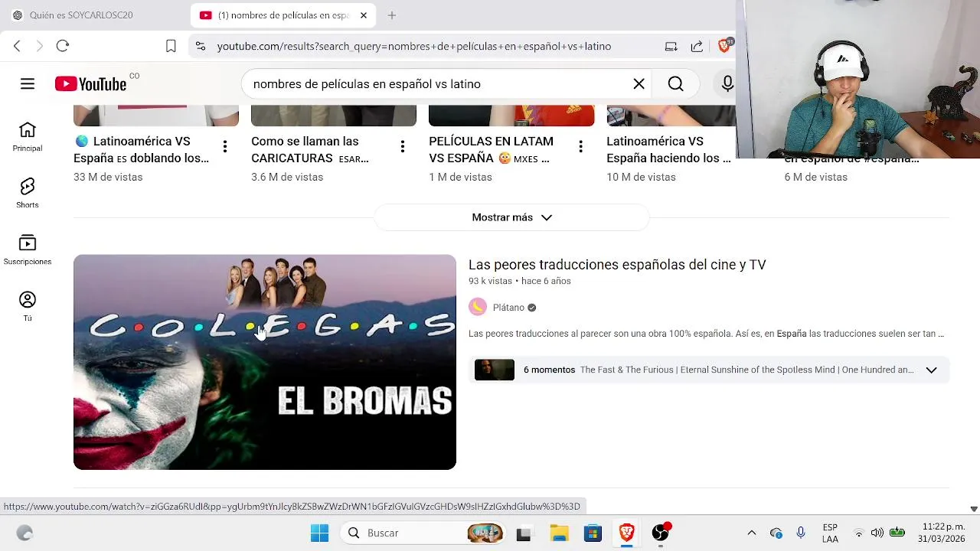Close the active YouTube tab
The image size is (980, 551).
[x=364, y=15]
